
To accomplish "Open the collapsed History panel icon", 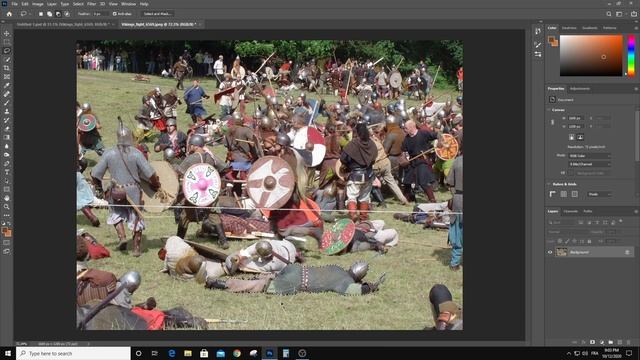I will pyautogui.click(x=538, y=31).
